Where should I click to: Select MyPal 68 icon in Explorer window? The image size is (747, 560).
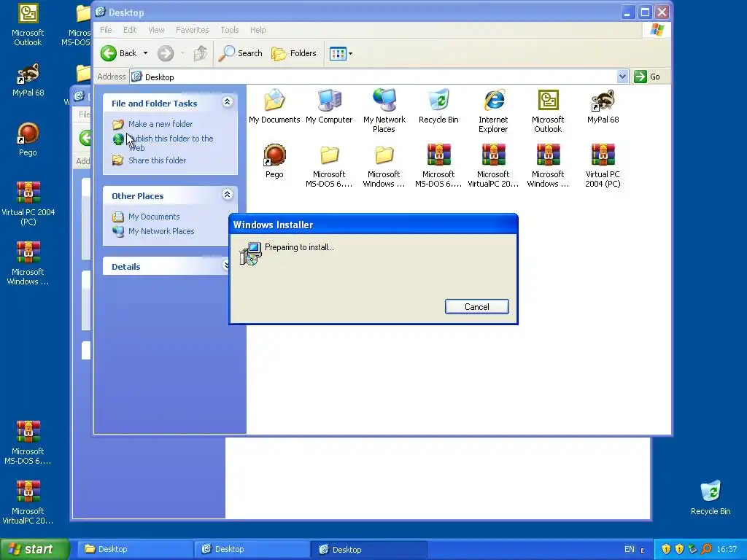click(x=603, y=106)
